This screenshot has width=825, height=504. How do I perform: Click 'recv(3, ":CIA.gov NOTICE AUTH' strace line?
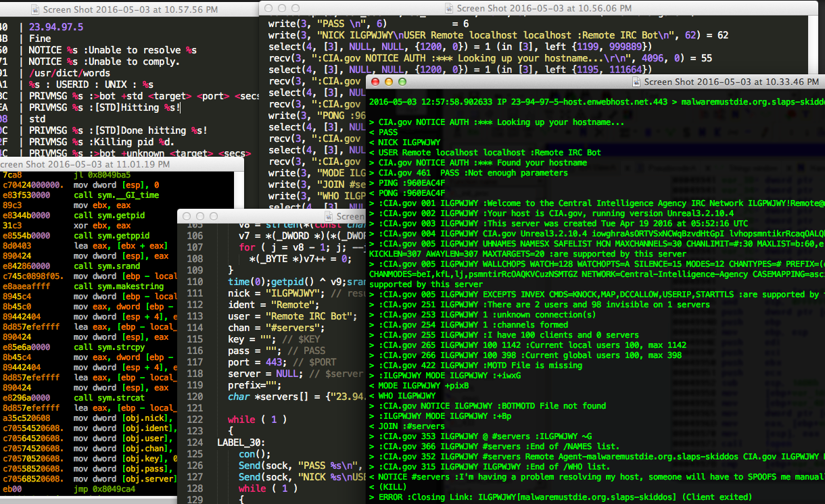490,58
